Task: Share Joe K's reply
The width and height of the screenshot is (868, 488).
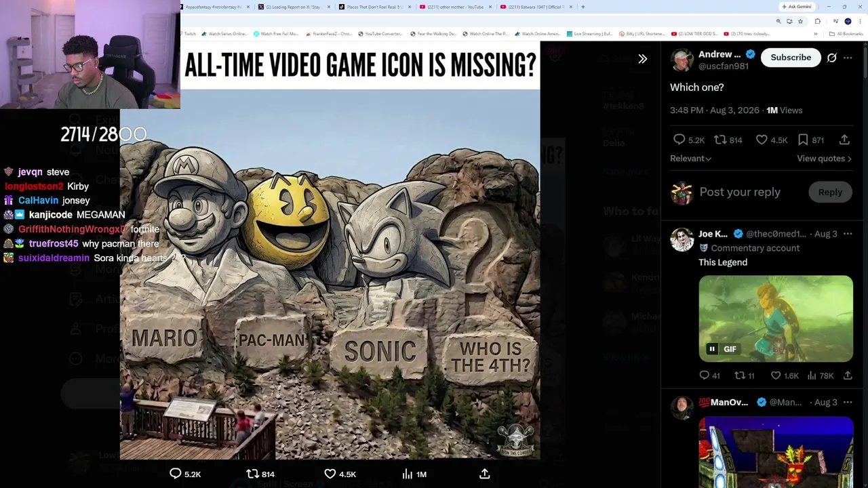Action: click(x=847, y=375)
